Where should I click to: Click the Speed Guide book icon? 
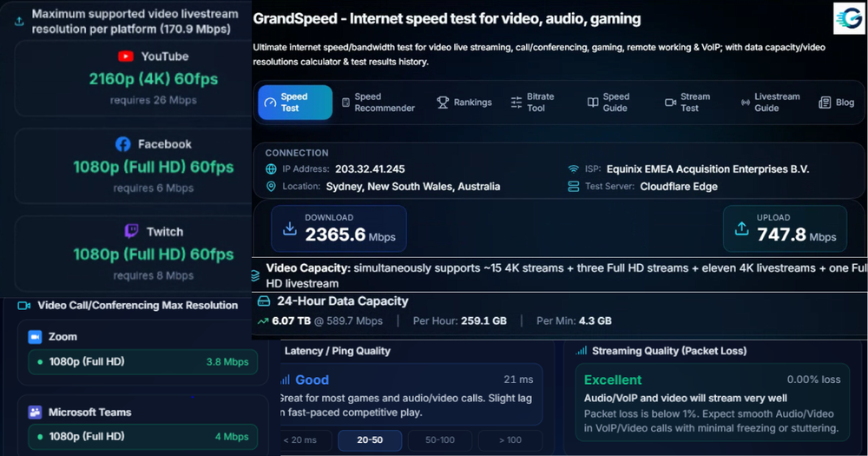point(593,102)
